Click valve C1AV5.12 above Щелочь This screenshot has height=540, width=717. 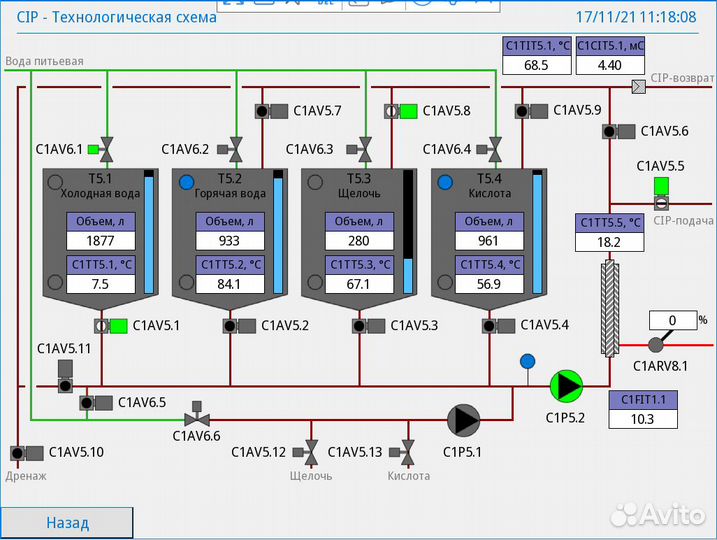311,451
